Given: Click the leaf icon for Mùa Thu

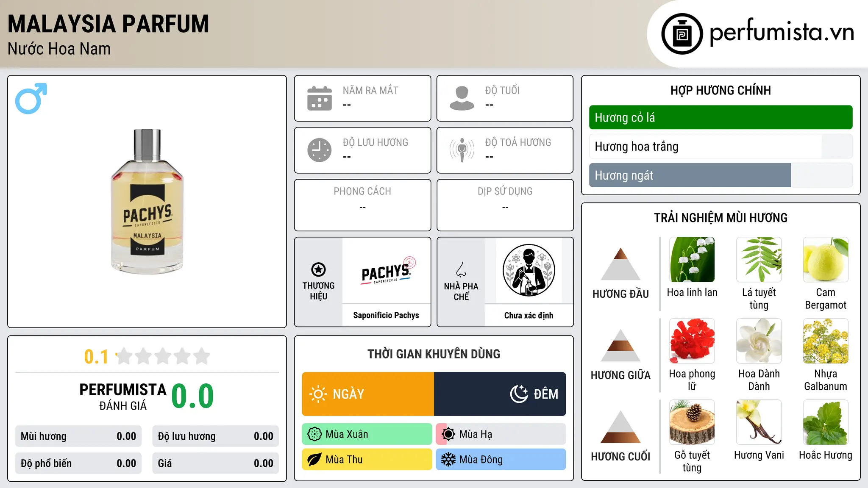Looking at the screenshot, I should [x=314, y=460].
